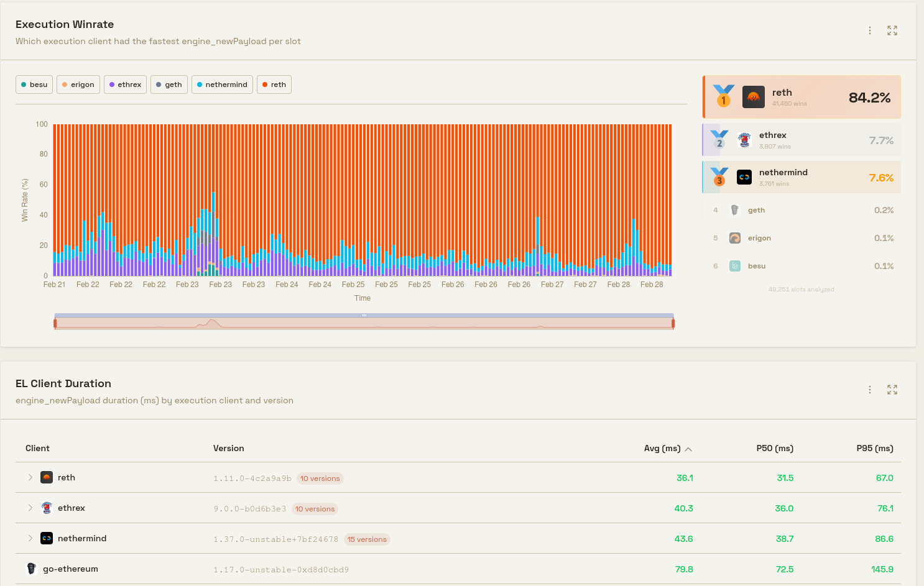Sort table by P95 (ms) column
This screenshot has width=924, height=586.
pyautogui.click(x=874, y=449)
